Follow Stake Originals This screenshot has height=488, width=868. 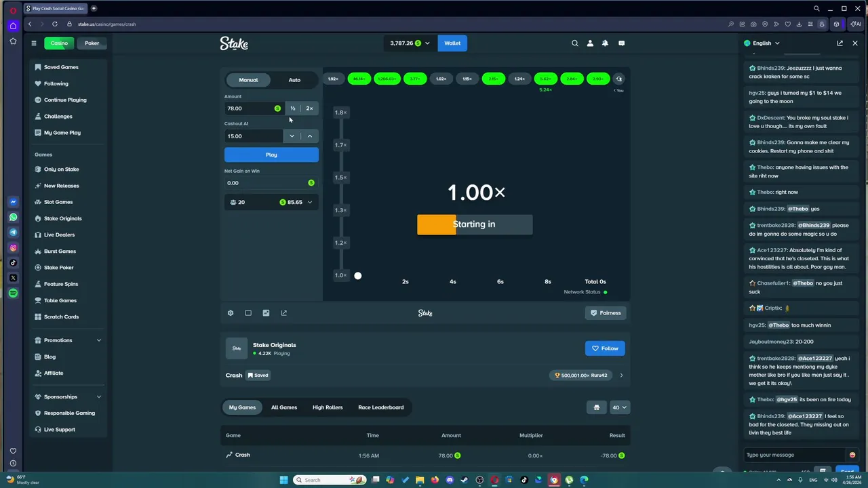click(605, 348)
